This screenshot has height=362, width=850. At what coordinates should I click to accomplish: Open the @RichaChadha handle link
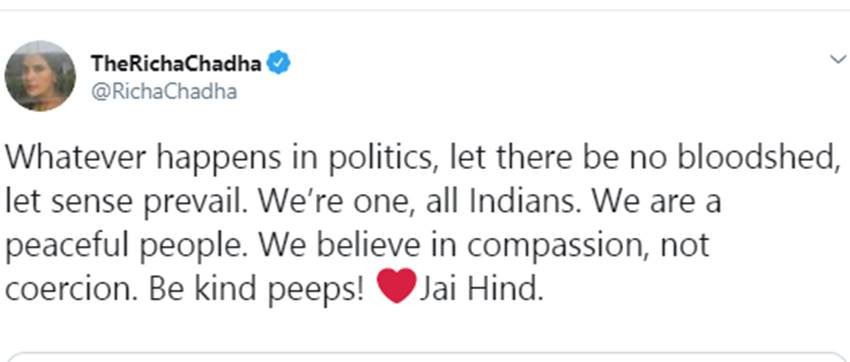pos(164,92)
